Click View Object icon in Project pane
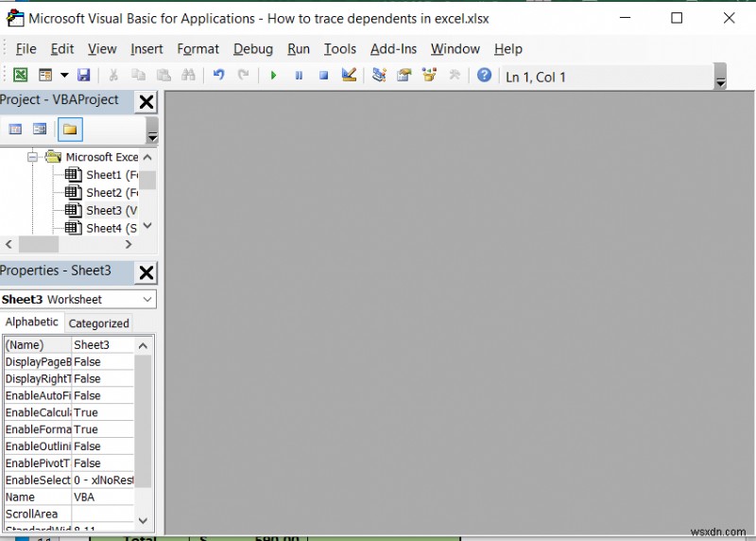Image resolution: width=756 pixels, height=541 pixels. click(40, 130)
